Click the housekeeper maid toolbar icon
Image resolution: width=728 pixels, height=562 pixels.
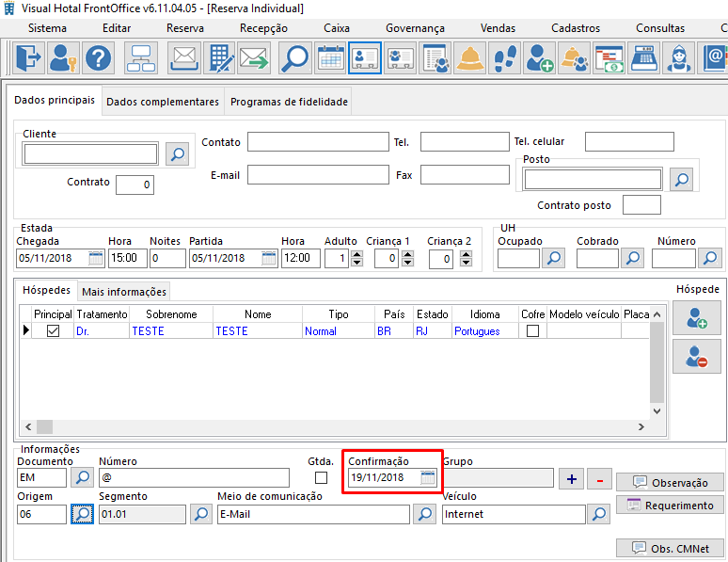(679, 58)
